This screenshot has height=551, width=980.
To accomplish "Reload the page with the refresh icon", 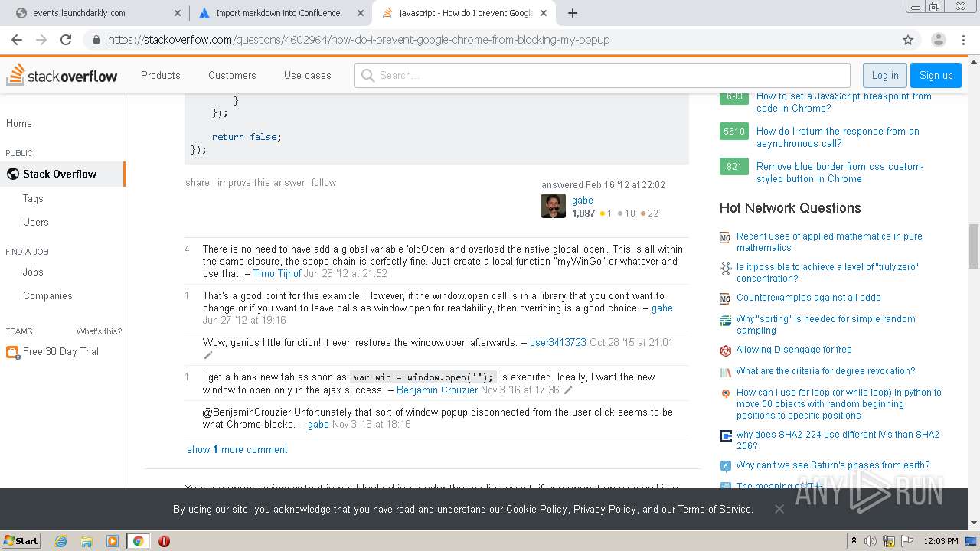I will pos(66,40).
